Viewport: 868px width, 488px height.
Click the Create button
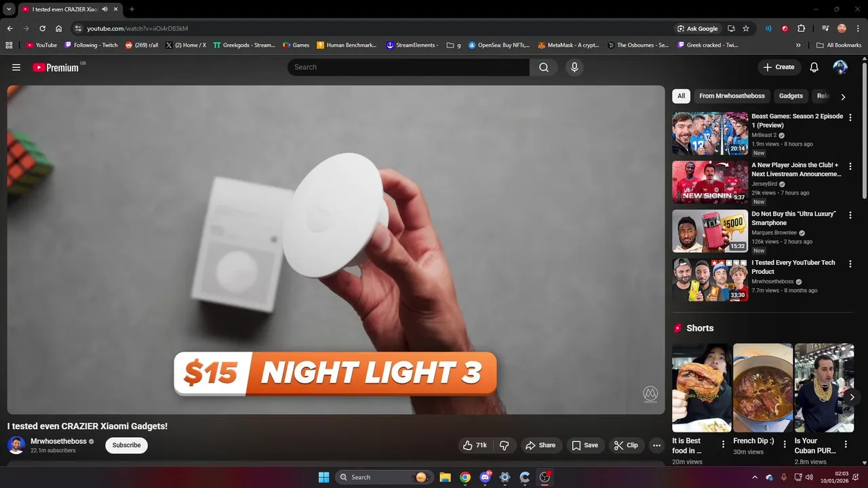tap(778, 67)
